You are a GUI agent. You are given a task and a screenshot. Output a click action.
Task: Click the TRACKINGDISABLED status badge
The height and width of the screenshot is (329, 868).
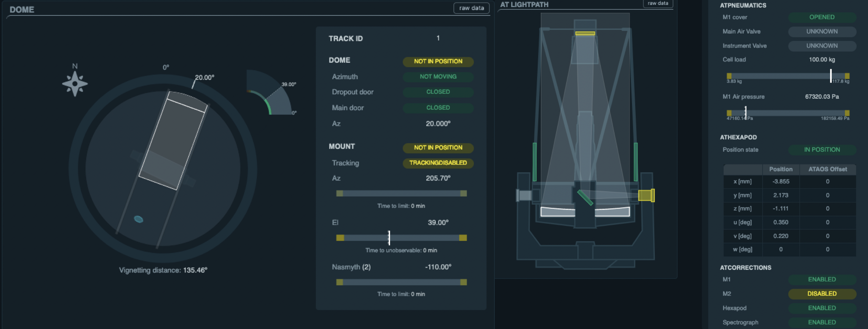coord(438,163)
